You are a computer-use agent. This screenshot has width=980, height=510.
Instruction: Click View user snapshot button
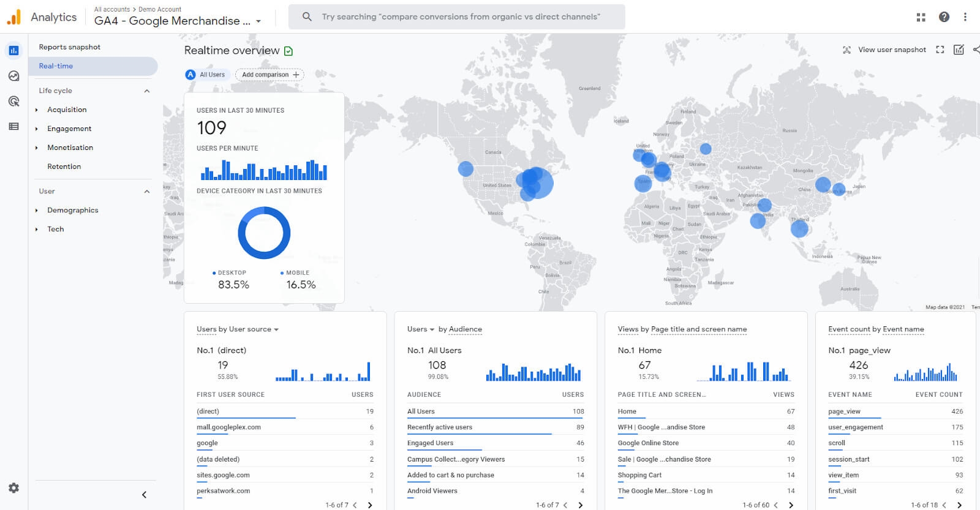[x=884, y=50]
